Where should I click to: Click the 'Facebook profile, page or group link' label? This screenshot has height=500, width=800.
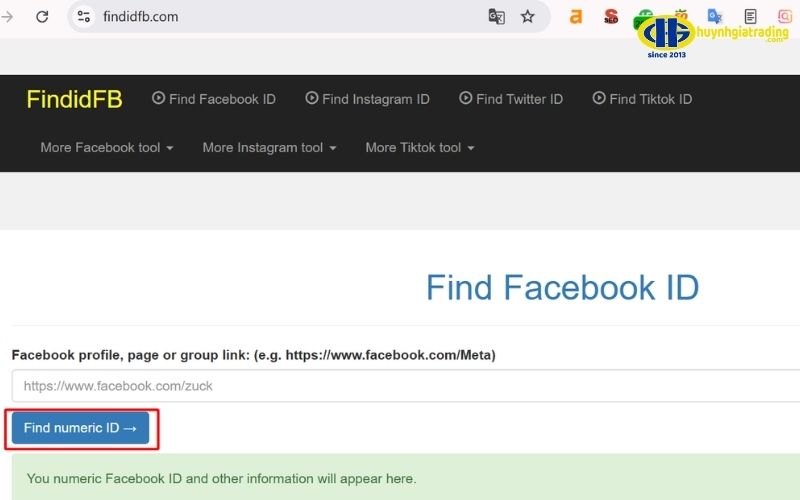point(254,355)
